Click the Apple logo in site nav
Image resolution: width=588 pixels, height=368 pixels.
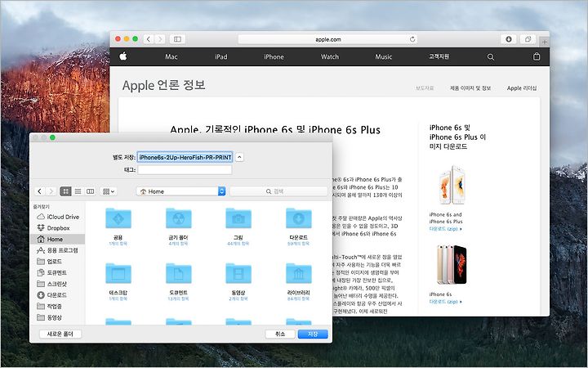[x=123, y=56]
